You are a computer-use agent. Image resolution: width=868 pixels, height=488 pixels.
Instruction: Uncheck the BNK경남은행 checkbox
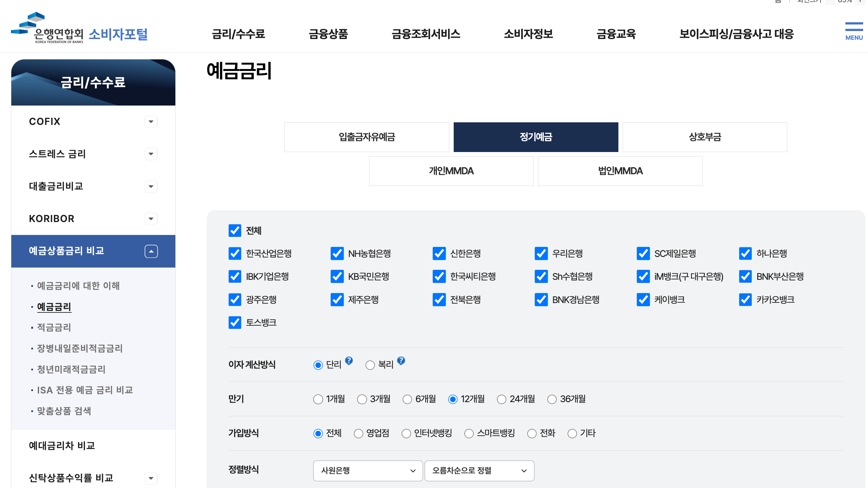coord(541,300)
